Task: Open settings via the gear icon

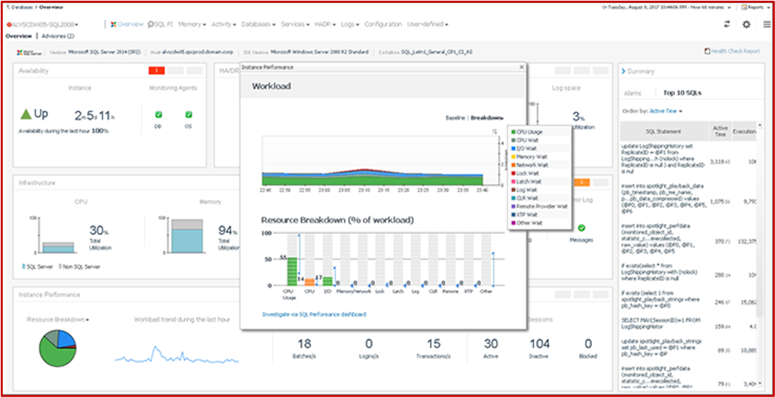Action: (746, 24)
